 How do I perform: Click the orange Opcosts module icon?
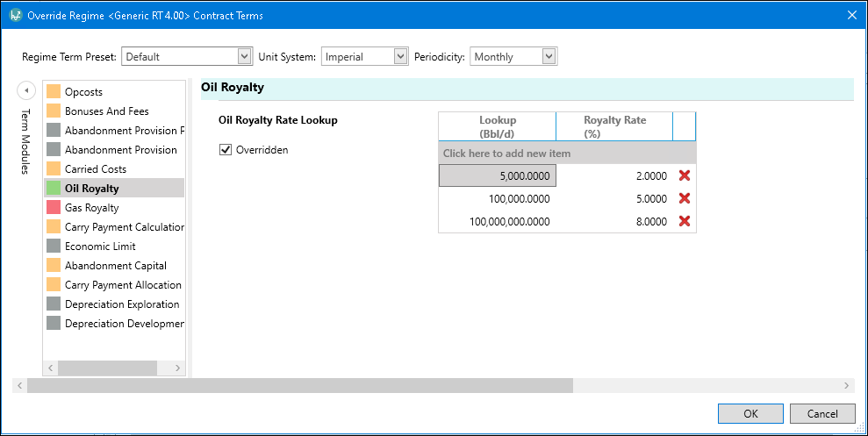pyautogui.click(x=54, y=91)
